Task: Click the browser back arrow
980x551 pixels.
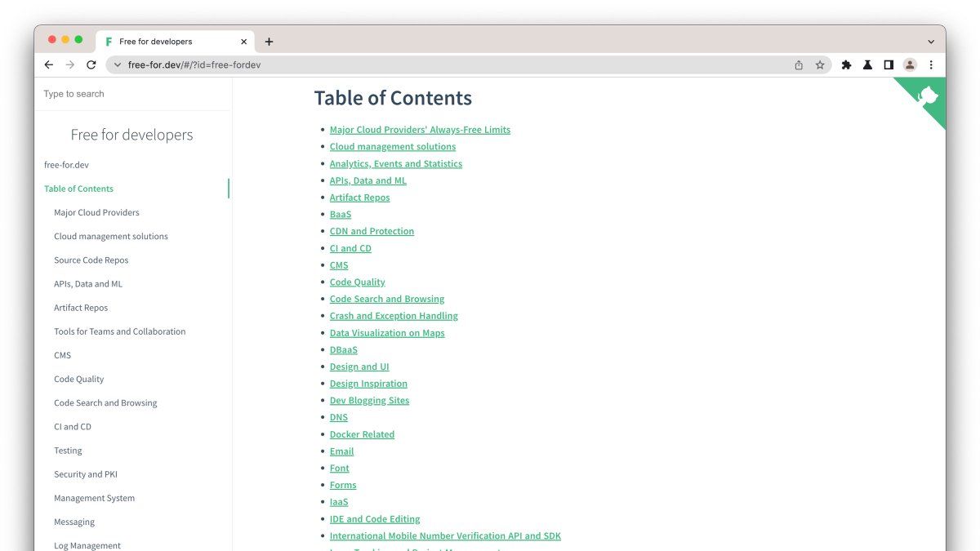Action: 49,65
